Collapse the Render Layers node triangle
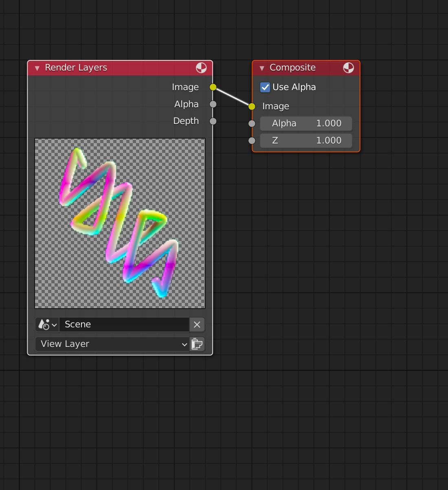This screenshot has height=490, width=448. [x=37, y=68]
